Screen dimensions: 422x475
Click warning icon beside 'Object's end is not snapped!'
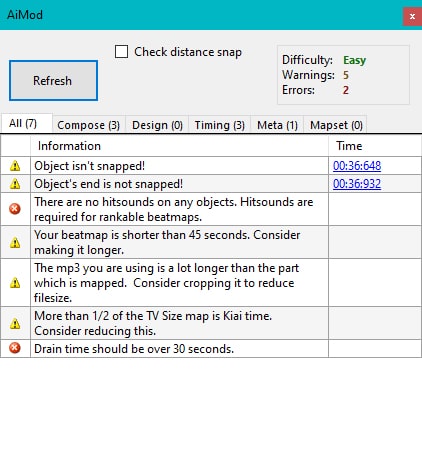(15, 184)
